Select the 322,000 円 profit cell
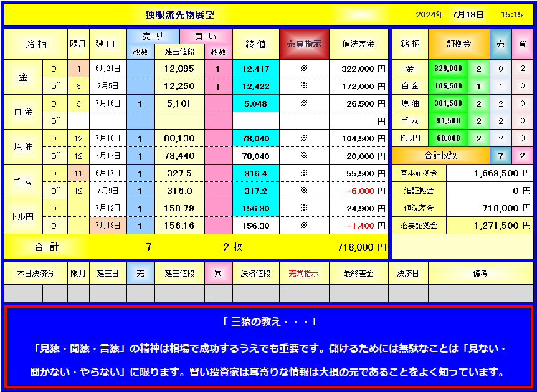 pos(359,69)
